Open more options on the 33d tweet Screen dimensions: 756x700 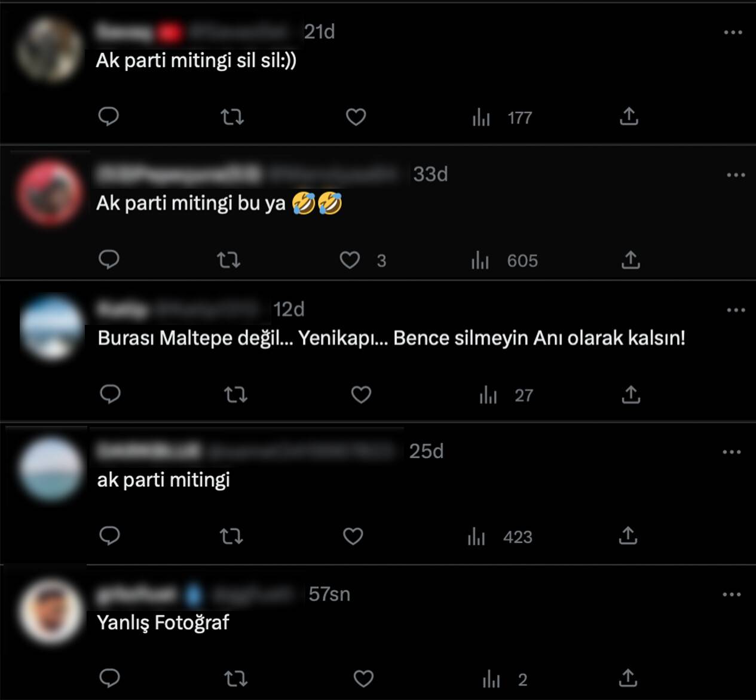736,175
